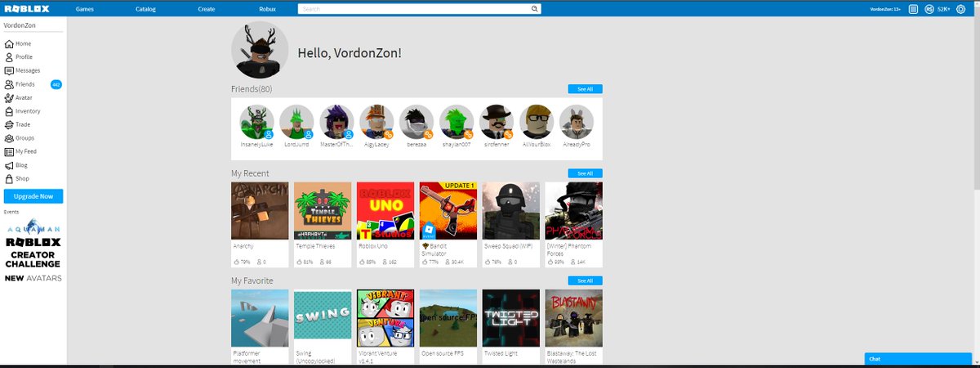
Task: Open the Twisted Light game thumbnail
Action: [x=511, y=318]
